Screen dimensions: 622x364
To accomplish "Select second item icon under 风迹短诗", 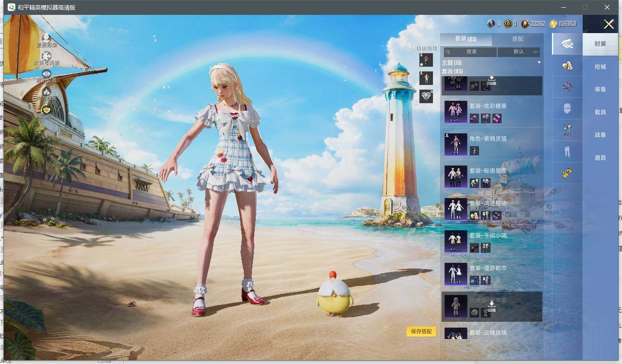I will pos(486,215).
